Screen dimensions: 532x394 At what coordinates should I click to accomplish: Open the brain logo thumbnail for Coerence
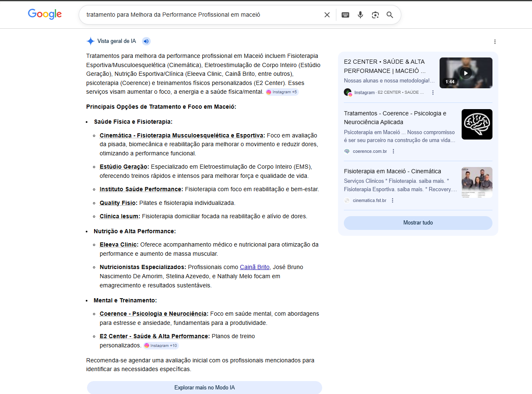[x=477, y=124]
